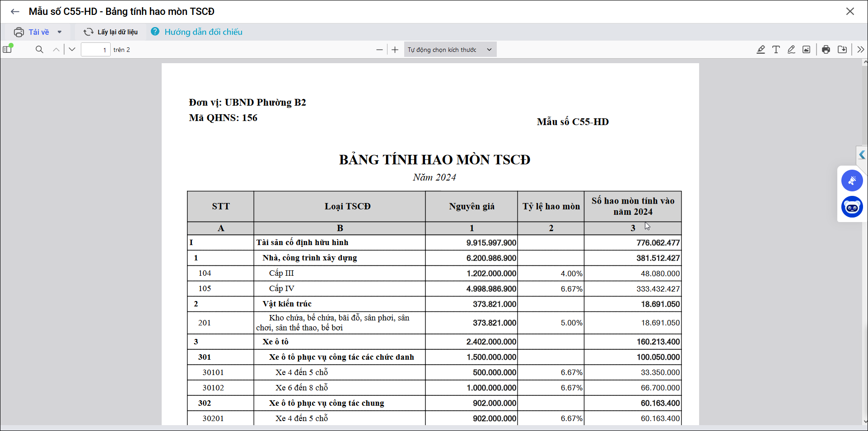Image resolution: width=868 pixels, height=431 pixels.
Task: Click Mã QHNS: 156 text
Action: click(x=223, y=118)
